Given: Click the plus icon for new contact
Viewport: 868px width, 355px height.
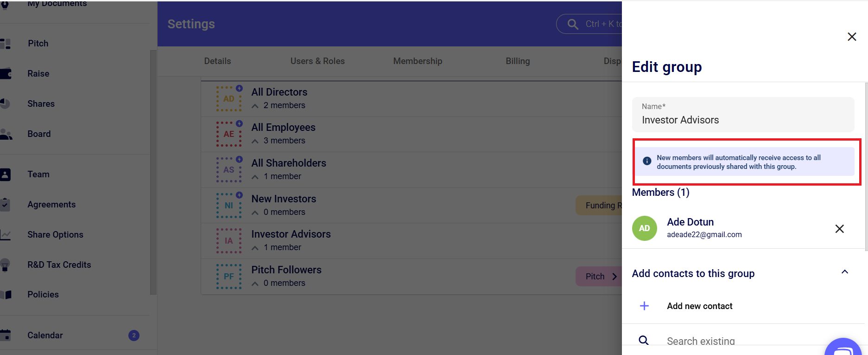Looking at the screenshot, I should coord(644,306).
